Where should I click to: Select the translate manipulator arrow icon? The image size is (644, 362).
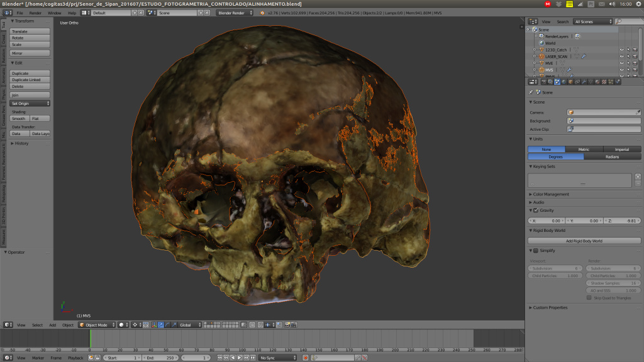(x=160, y=325)
